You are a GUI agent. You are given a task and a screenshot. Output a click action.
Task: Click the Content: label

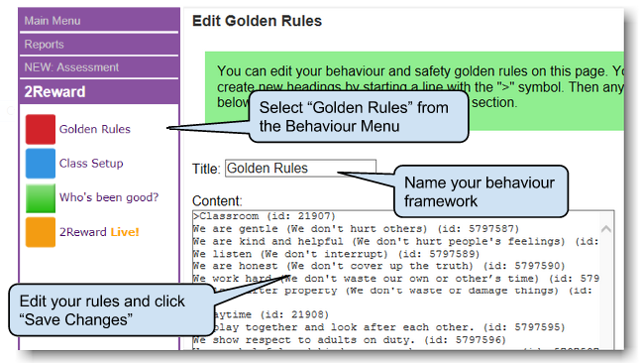click(217, 201)
